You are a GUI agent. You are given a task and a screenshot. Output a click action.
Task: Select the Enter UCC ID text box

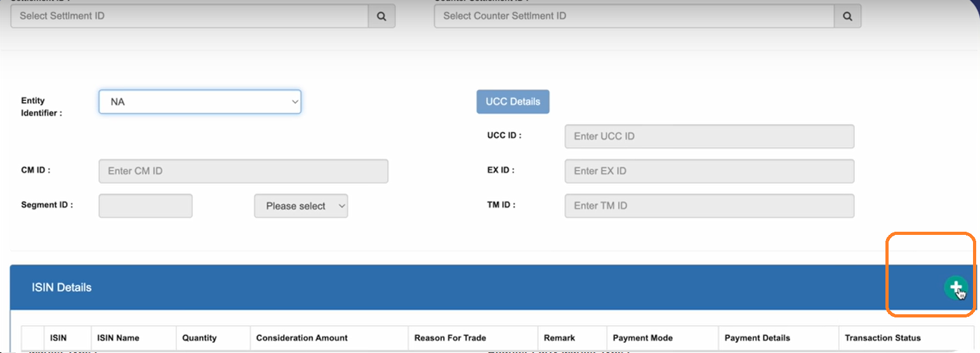(x=709, y=137)
